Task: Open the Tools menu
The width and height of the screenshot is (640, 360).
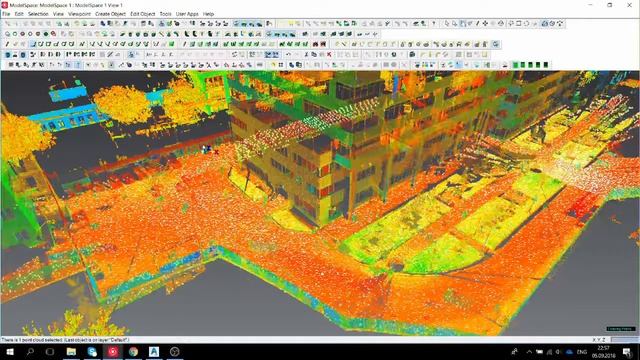Action: [x=165, y=14]
